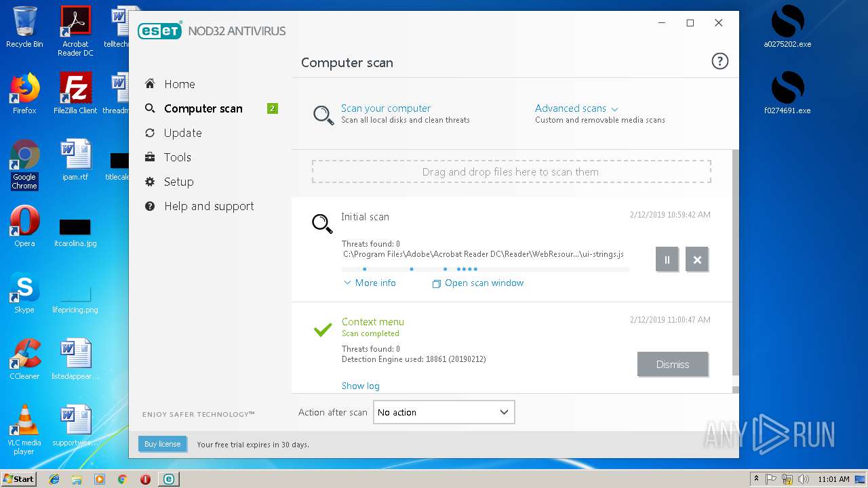This screenshot has height=488, width=868.
Task: Expand the Advanced scans dropdown
Action: tap(576, 108)
